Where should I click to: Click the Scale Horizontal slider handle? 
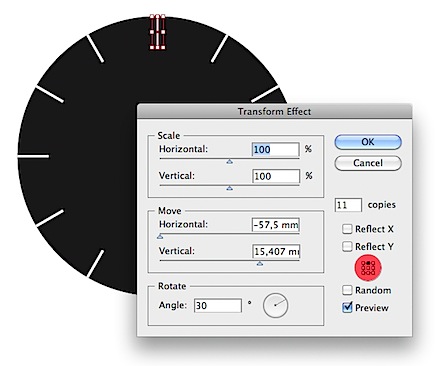coord(229,162)
